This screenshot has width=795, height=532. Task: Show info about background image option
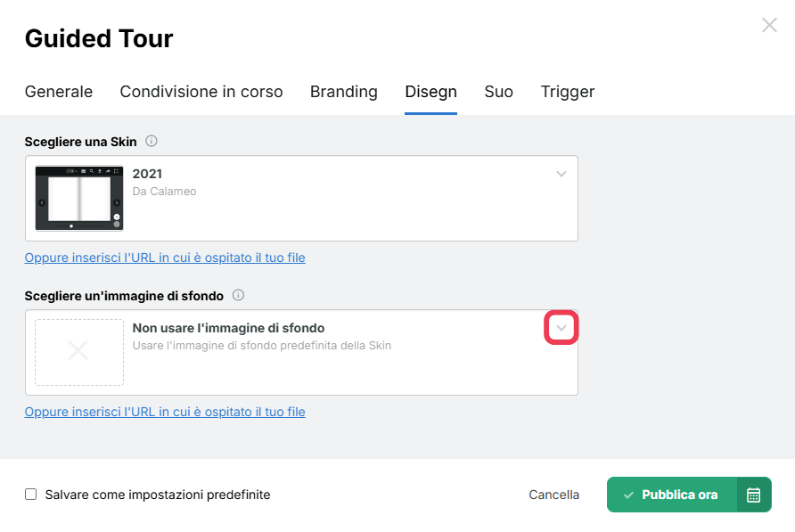[x=238, y=295]
